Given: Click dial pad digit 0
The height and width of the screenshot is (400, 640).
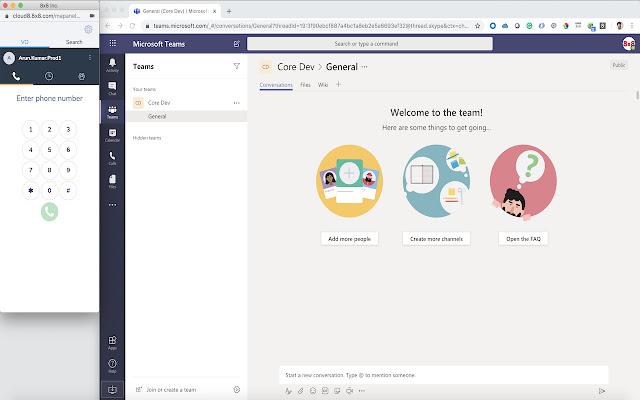Looking at the screenshot, I should pyautogui.click(x=49, y=190).
